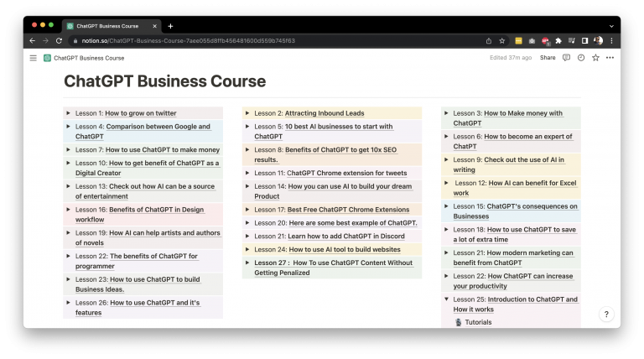Switch to the ChatGPT Business Course tab
644x359 pixels.
(x=107, y=26)
